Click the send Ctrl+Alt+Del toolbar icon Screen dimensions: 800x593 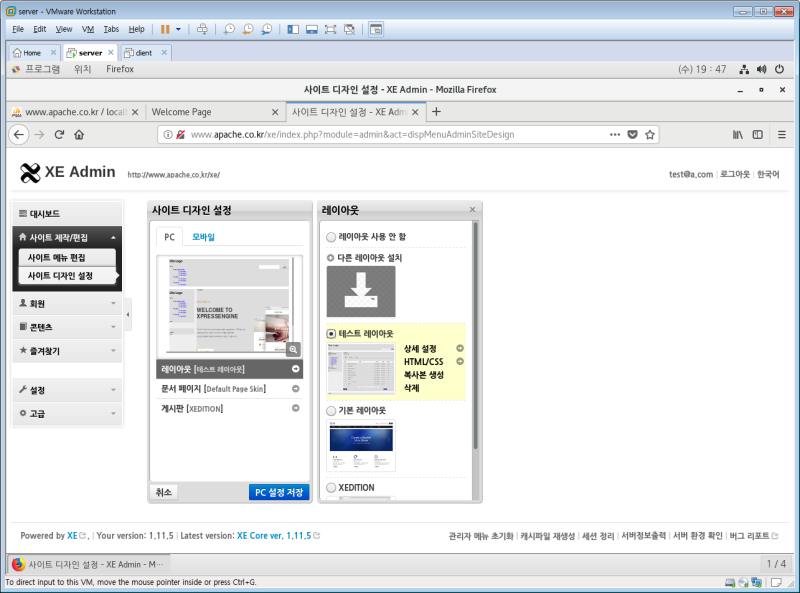click(202, 30)
